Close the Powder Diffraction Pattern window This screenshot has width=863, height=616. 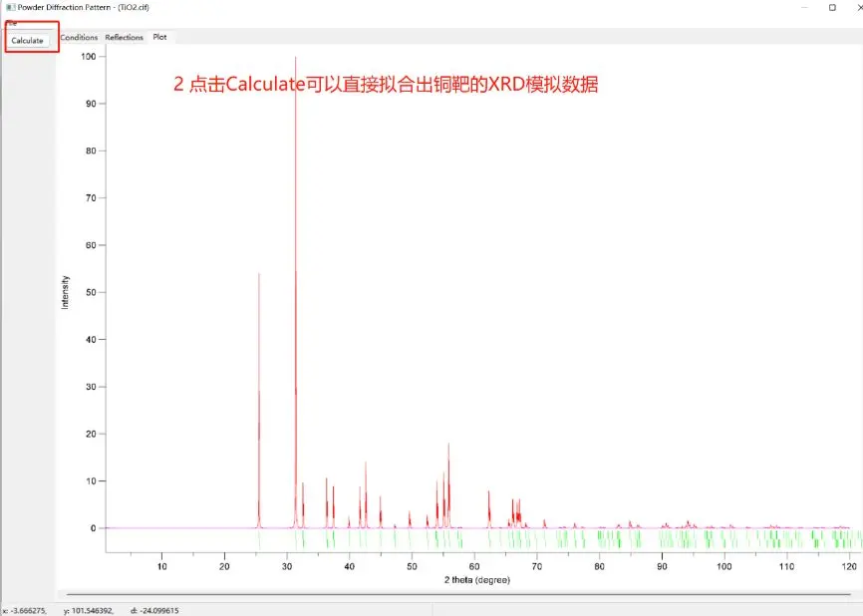[x=860, y=8]
